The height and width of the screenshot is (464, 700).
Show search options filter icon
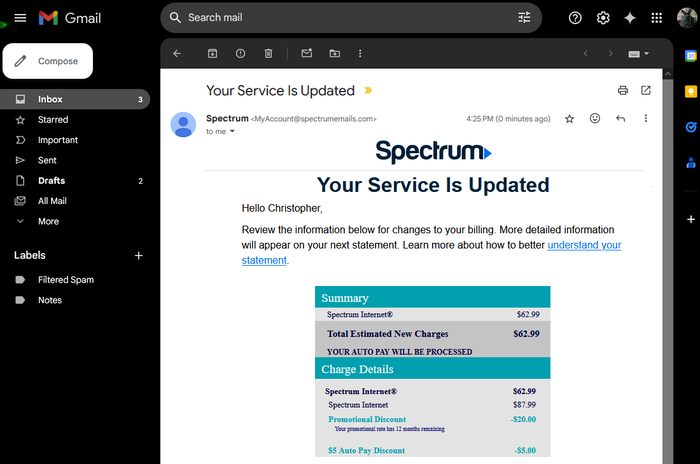coord(524,17)
